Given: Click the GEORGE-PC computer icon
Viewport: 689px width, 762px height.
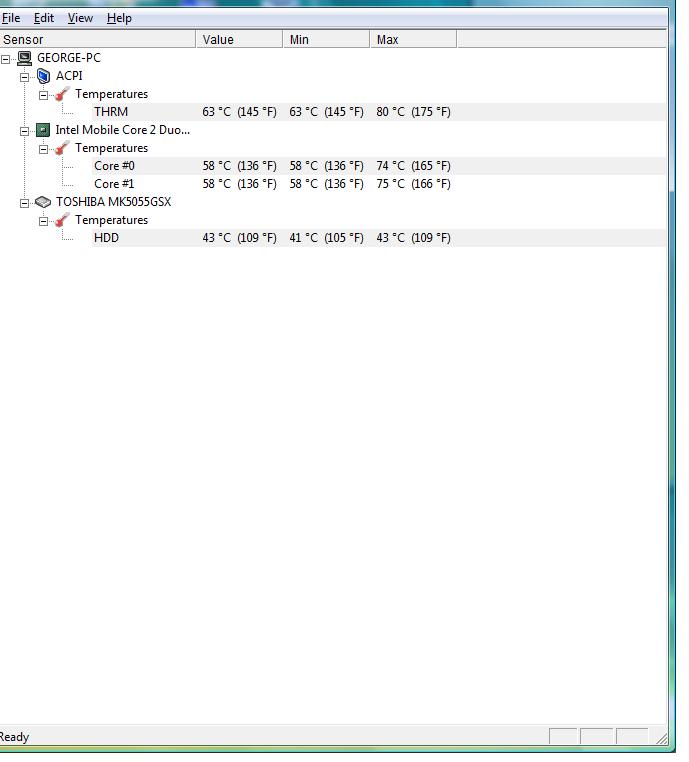Looking at the screenshot, I should click(24, 58).
